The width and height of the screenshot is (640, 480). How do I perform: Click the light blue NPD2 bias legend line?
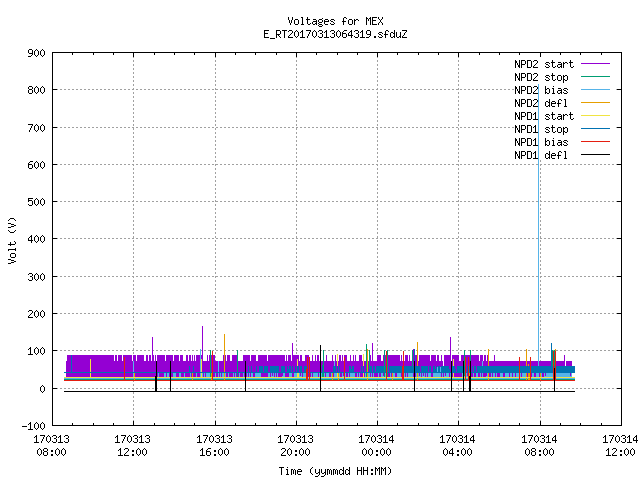[x=596, y=89]
